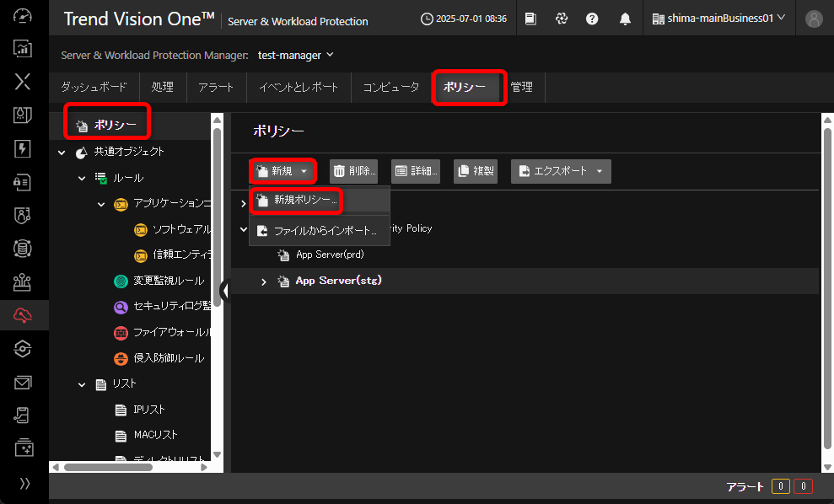The height and width of the screenshot is (504, 834).
Task: Click the hexagon gear icon in sidebar
Action: coord(22,349)
